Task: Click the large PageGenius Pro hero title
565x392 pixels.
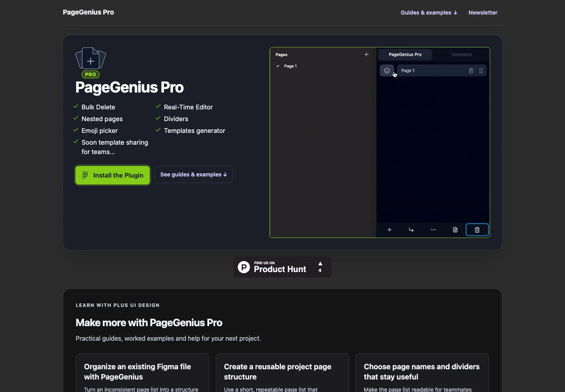Action: click(x=129, y=87)
